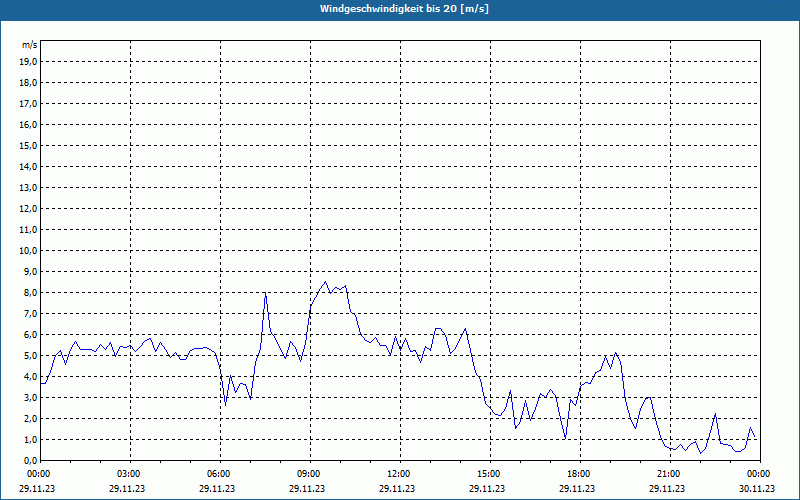The height and width of the screenshot is (500, 800).
Task: Click the "29.11.23" date beneath 03:00
Action: click(x=127, y=488)
